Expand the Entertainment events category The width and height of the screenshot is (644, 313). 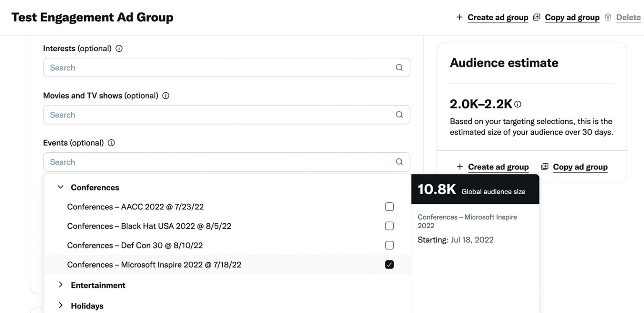(x=60, y=284)
